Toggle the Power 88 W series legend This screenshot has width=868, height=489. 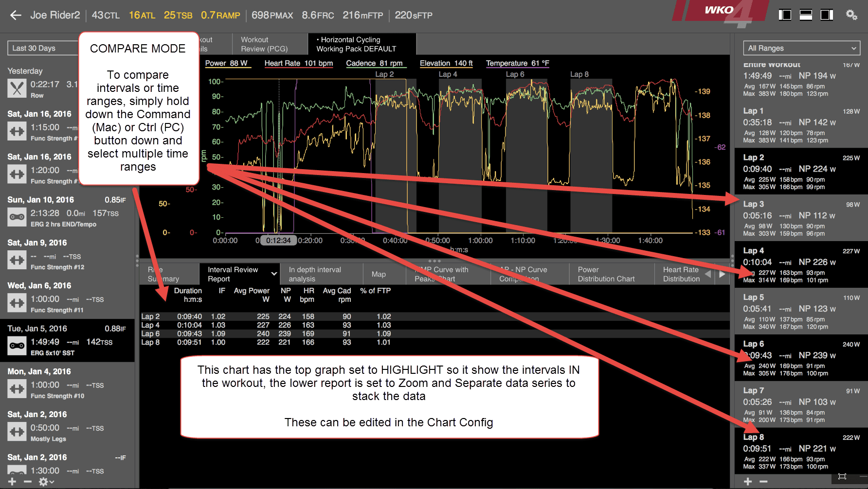click(227, 63)
